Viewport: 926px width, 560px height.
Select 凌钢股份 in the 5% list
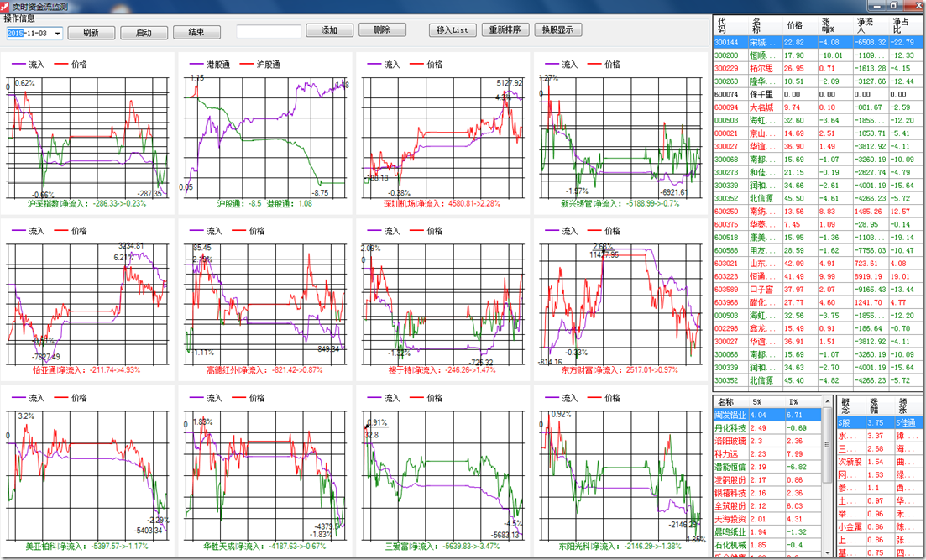(x=767, y=480)
